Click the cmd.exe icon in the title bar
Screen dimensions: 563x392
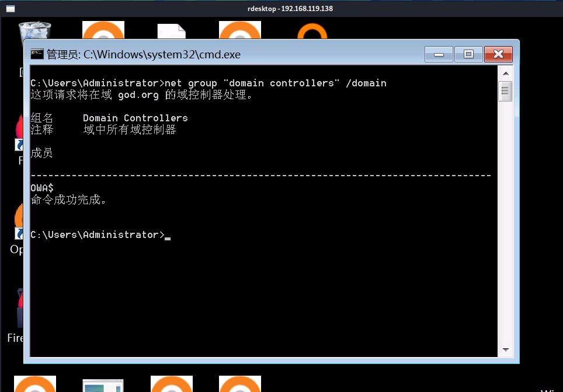click(x=37, y=54)
